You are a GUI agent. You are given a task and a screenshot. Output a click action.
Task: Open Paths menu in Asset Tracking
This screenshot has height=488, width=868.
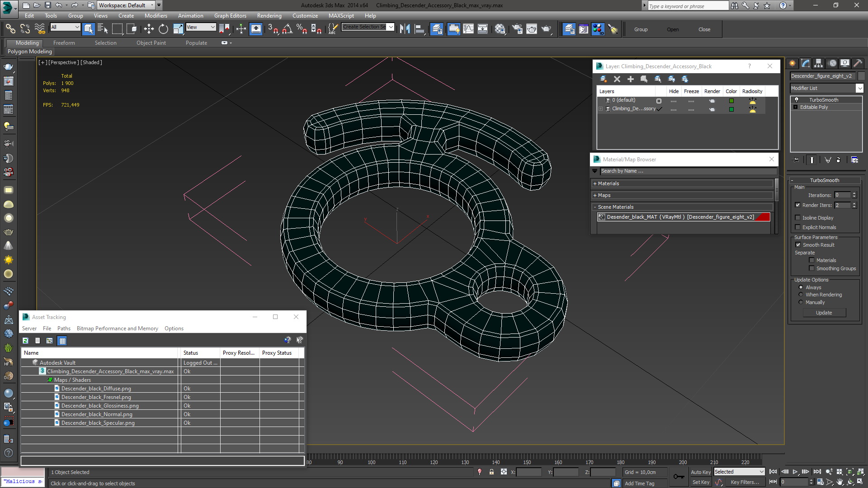tap(64, 328)
